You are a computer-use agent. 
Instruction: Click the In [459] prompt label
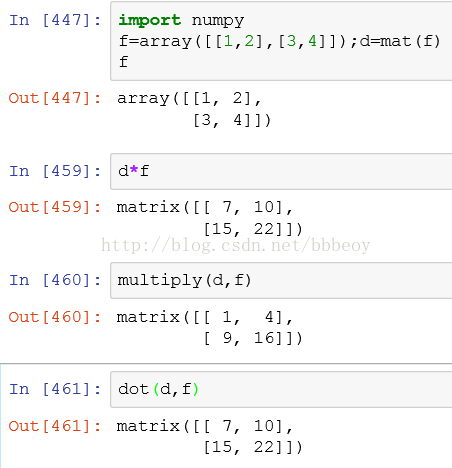click(x=55, y=171)
